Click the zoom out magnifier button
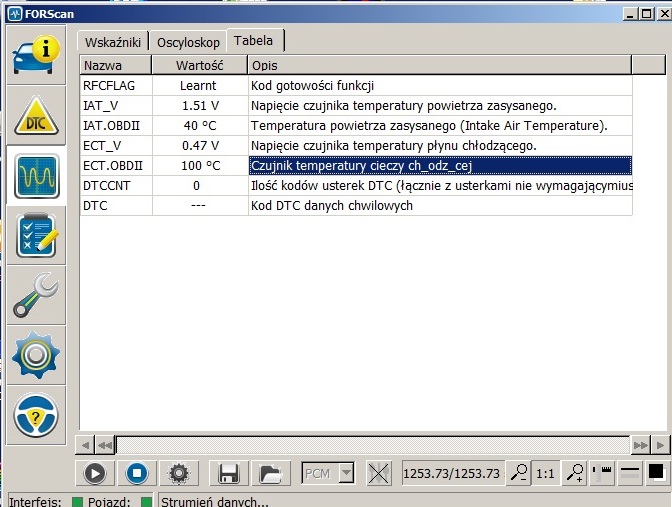Screen dimensions: 672x507 click(518, 474)
